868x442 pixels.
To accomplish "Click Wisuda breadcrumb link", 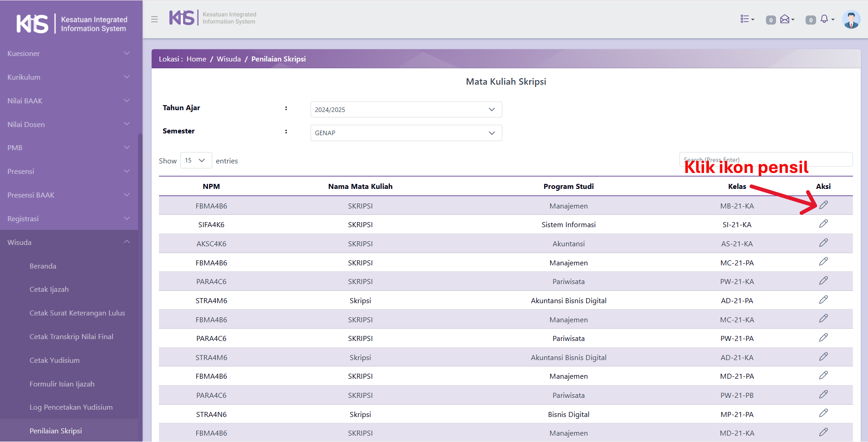I will coord(229,59).
